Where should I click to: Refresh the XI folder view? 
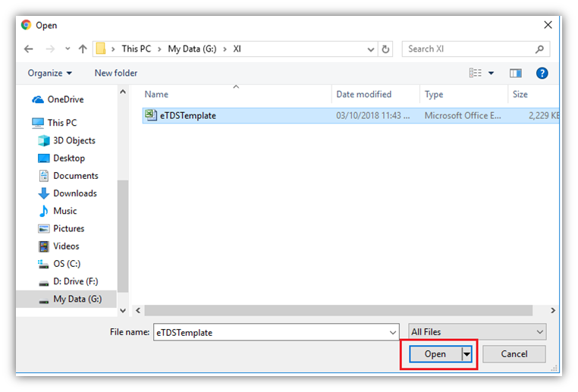386,49
